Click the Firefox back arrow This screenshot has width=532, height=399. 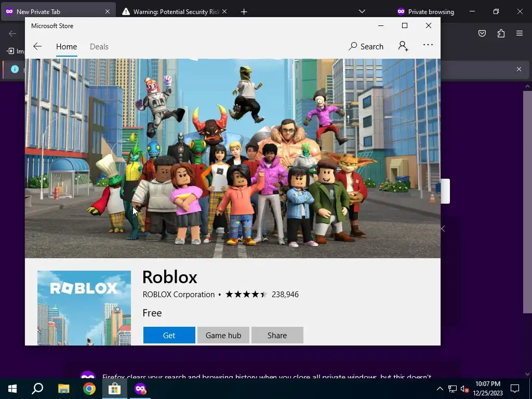click(12, 33)
